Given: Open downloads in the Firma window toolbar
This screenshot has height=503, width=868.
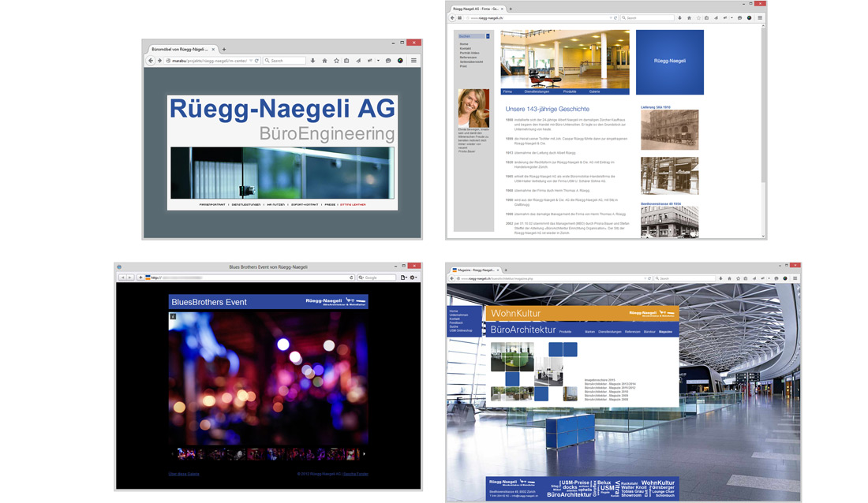Looking at the screenshot, I should (x=679, y=17).
